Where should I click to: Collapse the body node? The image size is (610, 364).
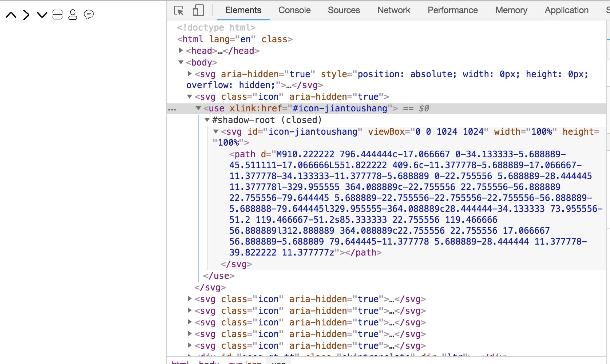point(181,62)
